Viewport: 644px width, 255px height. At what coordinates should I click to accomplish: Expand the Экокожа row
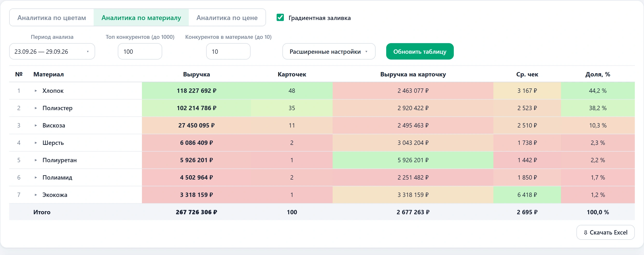tap(36, 195)
